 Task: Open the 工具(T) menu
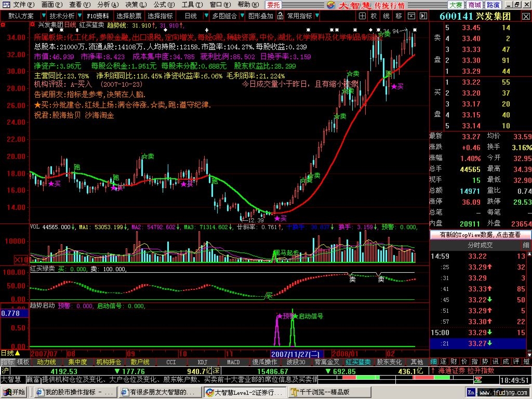click(x=192, y=5)
